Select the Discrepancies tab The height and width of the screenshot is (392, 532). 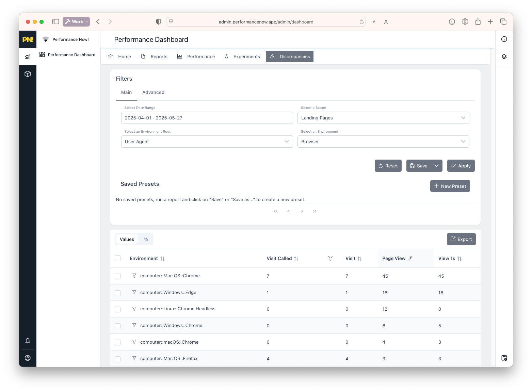click(290, 56)
